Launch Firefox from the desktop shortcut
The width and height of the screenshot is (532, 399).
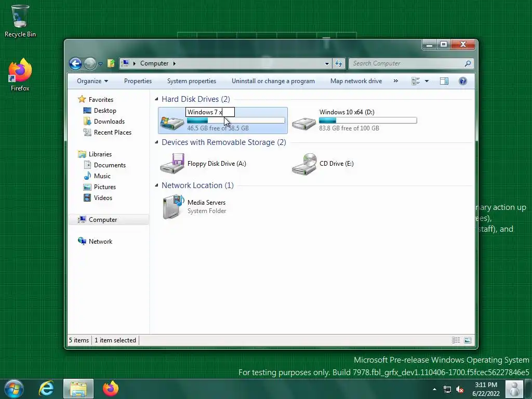point(20,75)
